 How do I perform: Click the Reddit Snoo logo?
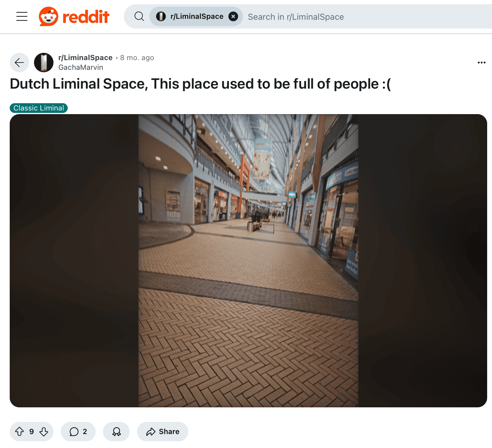(x=49, y=16)
